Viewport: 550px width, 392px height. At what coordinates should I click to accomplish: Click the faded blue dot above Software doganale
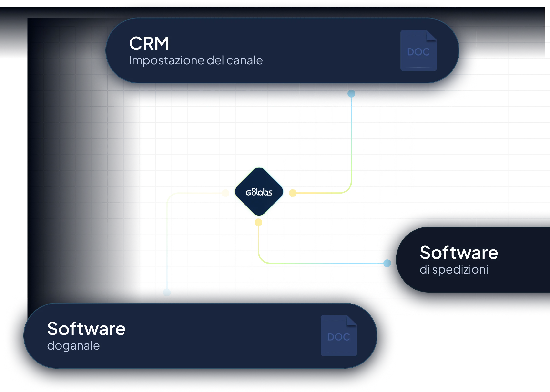pyautogui.click(x=167, y=292)
